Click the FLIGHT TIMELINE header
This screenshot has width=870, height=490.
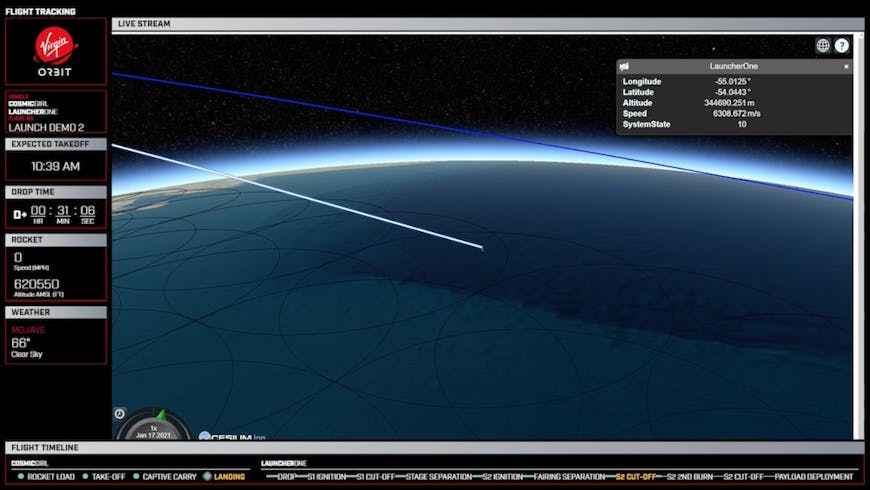434,448
